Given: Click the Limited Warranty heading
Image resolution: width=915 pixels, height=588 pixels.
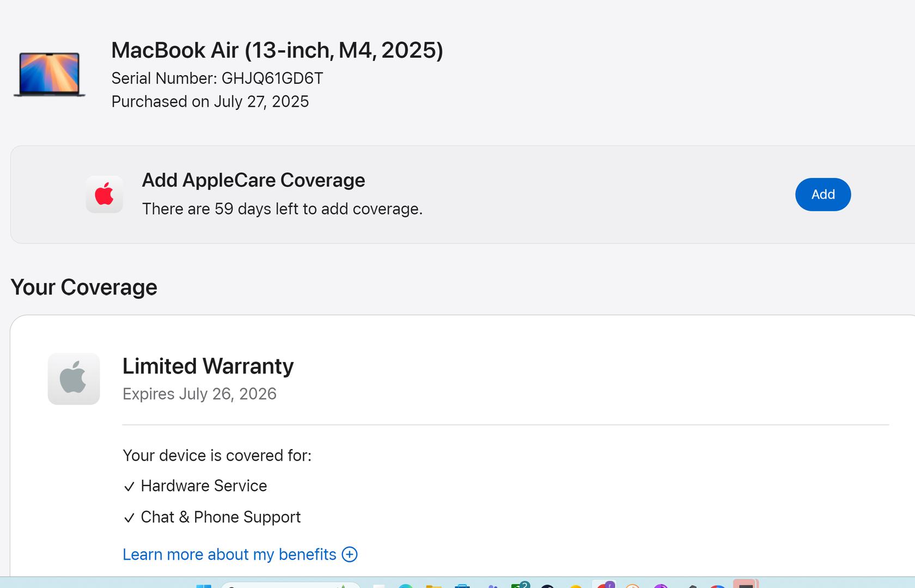Looking at the screenshot, I should (x=208, y=366).
